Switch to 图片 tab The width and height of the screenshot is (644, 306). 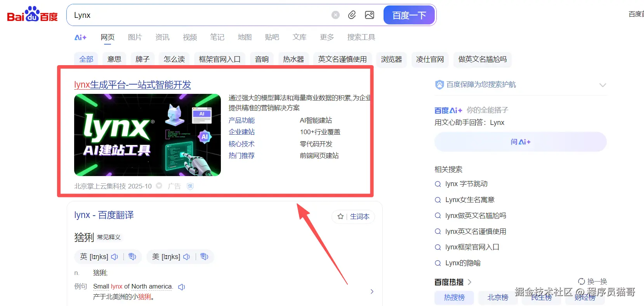(x=135, y=37)
